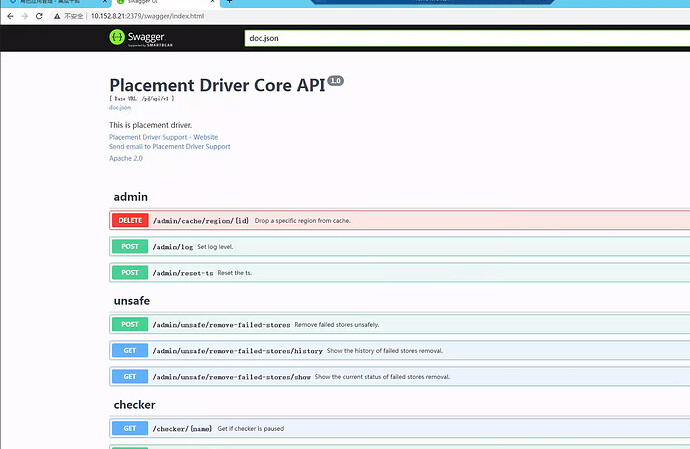Open a new browser tab with plus

click(229, 2)
